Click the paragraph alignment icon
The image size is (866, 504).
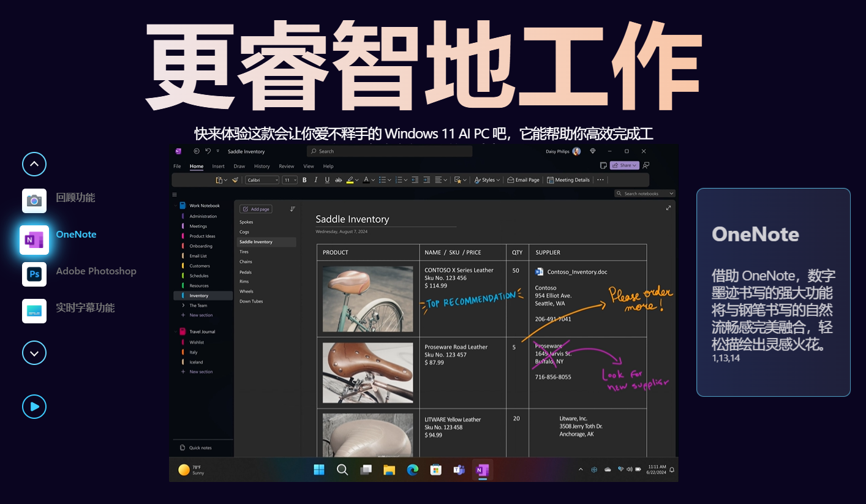[x=439, y=180]
